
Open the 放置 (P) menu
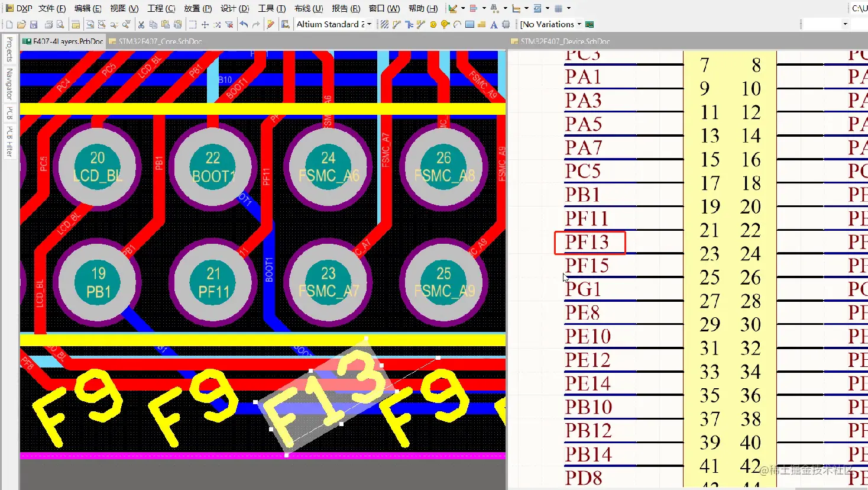click(198, 8)
